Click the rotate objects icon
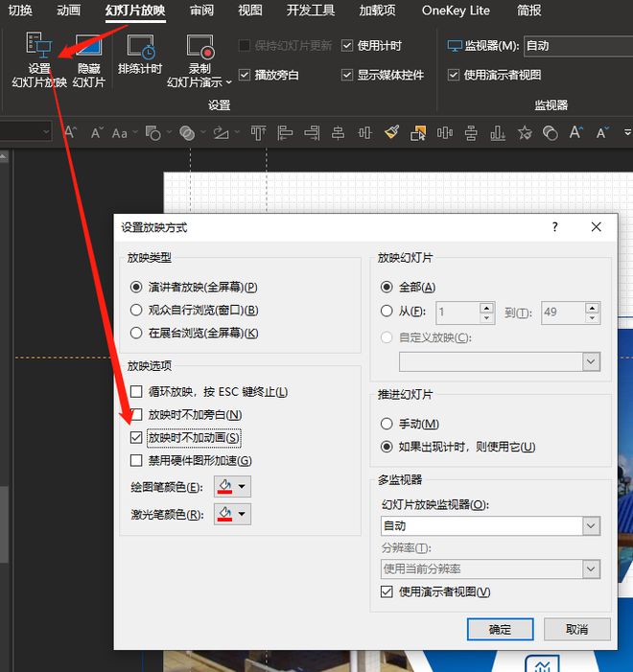This screenshot has width=633, height=672. pos(221,133)
